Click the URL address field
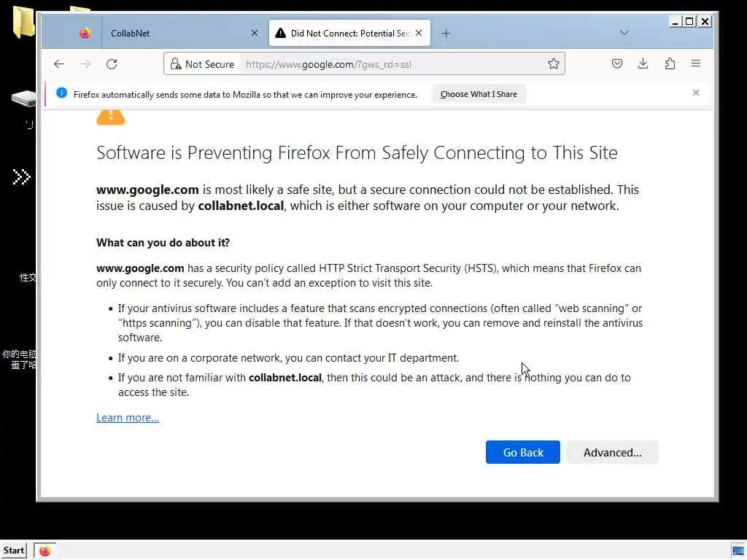The width and height of the screenshot is (747, 560). (x=394, y=64)
